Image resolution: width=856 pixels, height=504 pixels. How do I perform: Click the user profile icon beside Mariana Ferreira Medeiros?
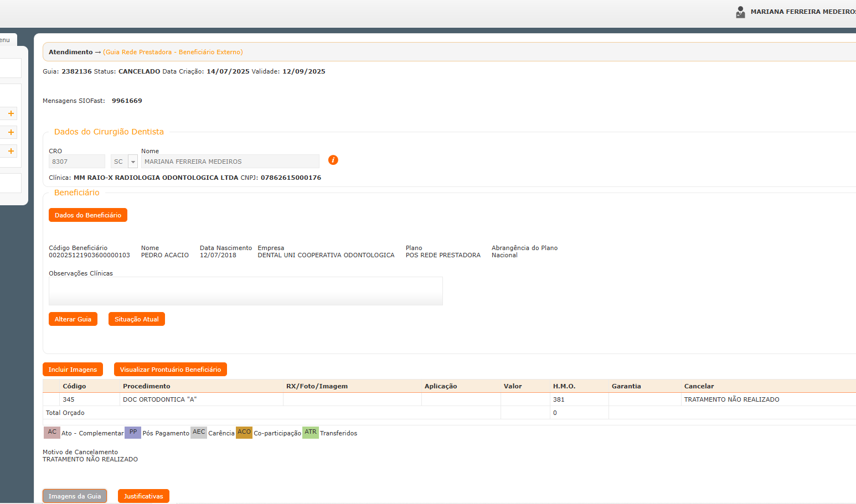point(740,12)
